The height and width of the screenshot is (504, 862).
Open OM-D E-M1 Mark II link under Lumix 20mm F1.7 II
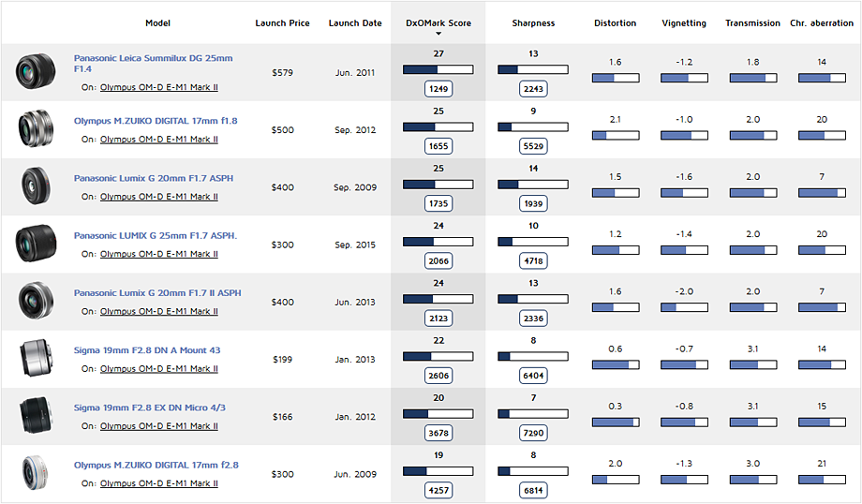[x=159, y=311]
